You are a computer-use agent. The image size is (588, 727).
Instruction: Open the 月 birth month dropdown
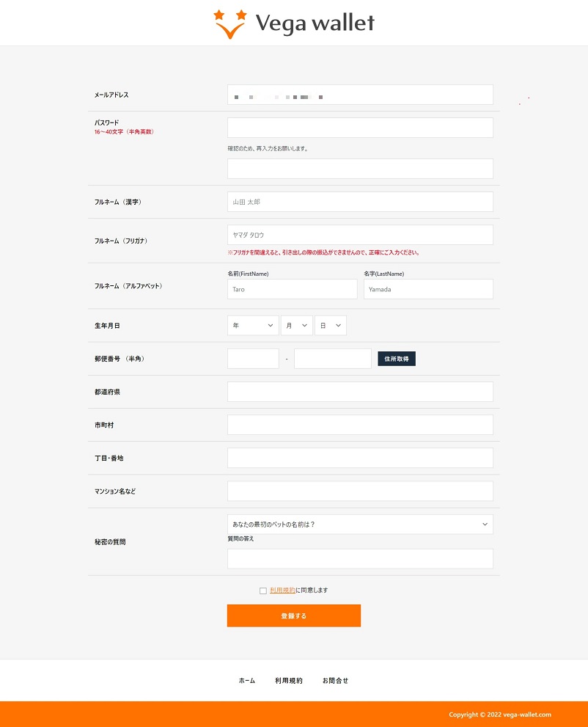[x=296, y=326]
